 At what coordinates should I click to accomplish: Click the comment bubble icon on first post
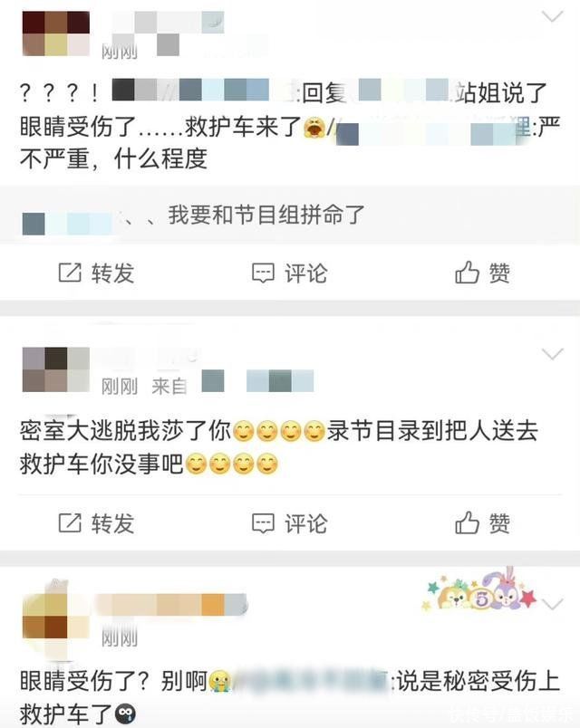pos(263,273)
